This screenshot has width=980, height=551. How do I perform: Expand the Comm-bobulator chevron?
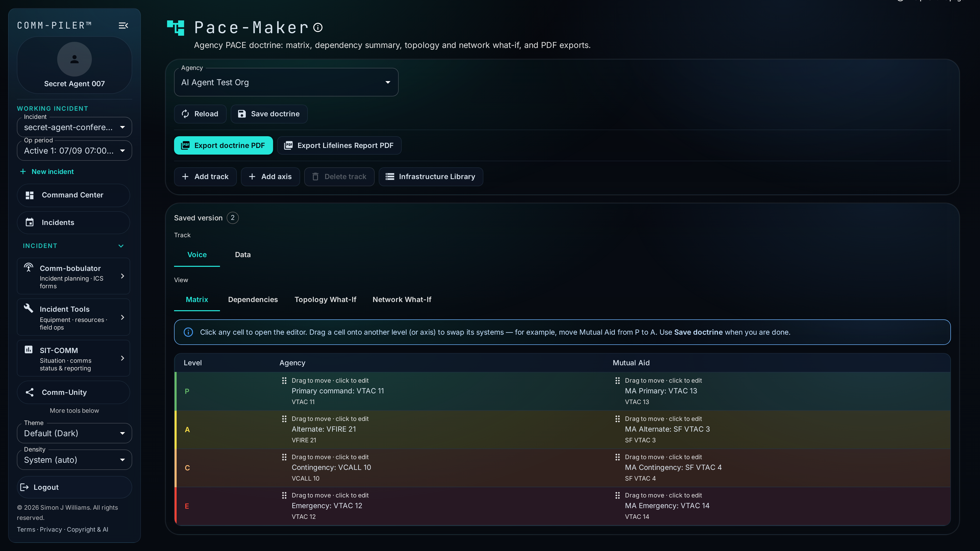click(122, 276)
